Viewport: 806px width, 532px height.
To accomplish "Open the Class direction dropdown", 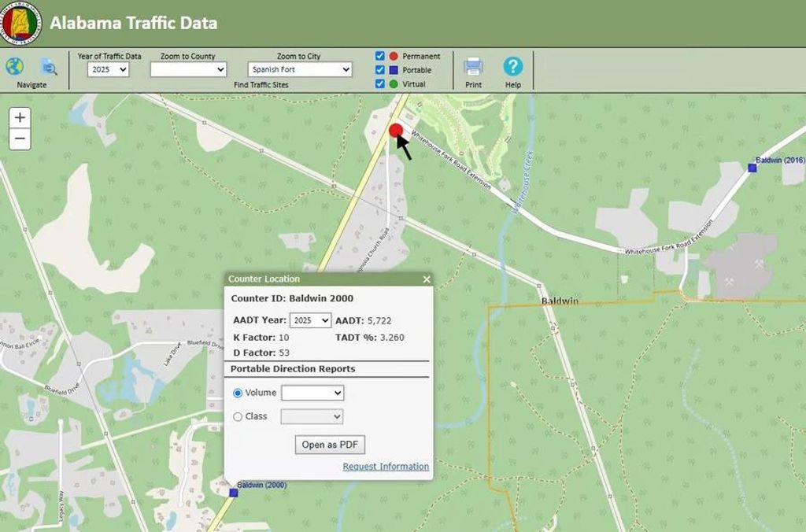I will click(312, 416).
